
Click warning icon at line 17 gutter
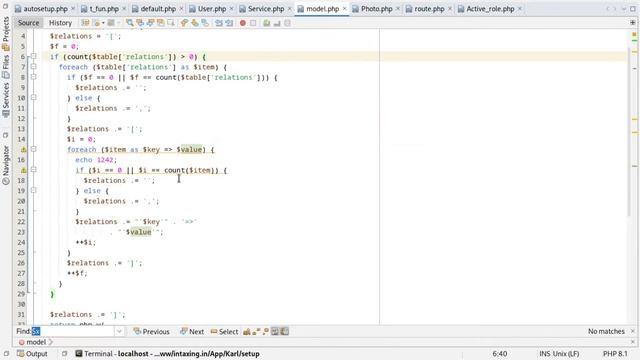(23, 170)
